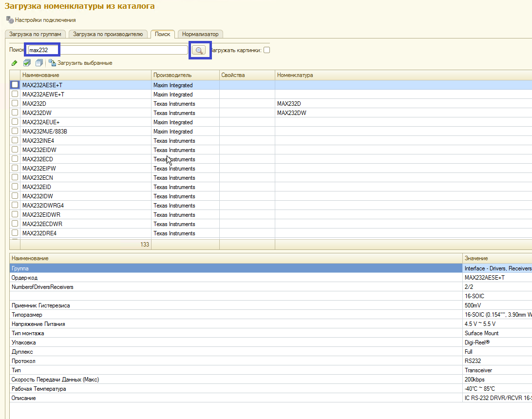Click into the Поиск field containing max232

coord(107,50)
